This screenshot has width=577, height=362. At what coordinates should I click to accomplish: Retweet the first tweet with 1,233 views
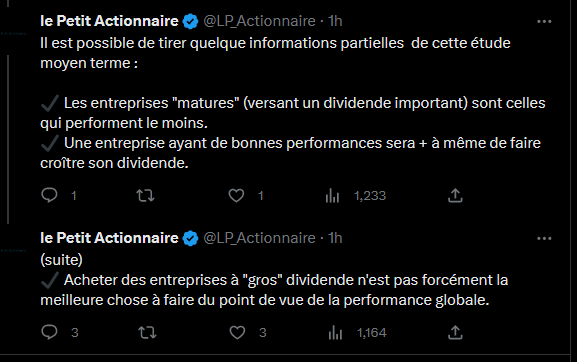click(145, 196)
